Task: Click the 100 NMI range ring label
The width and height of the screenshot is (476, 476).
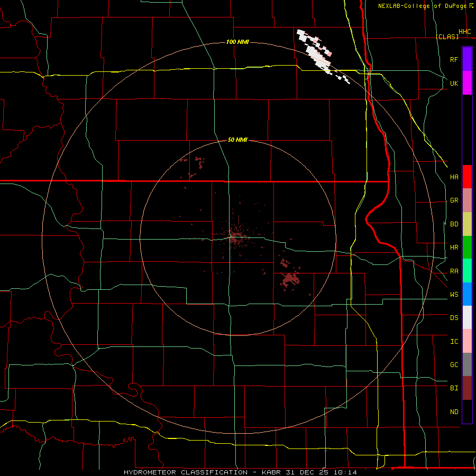Action: coord(237,42)
